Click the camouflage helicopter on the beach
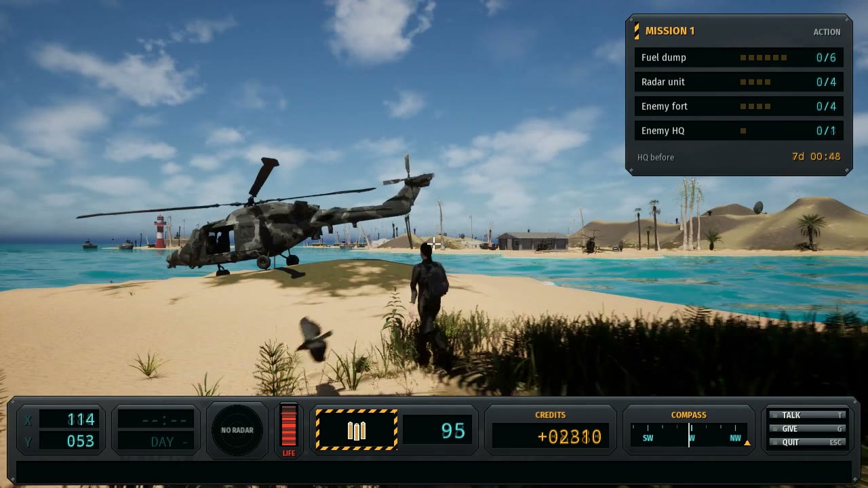 [256, 215]
